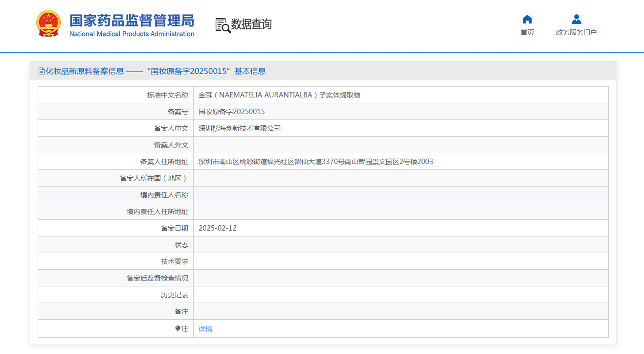
Task: Select the date 2025-02-12
Action: click(x=218, y=228)
